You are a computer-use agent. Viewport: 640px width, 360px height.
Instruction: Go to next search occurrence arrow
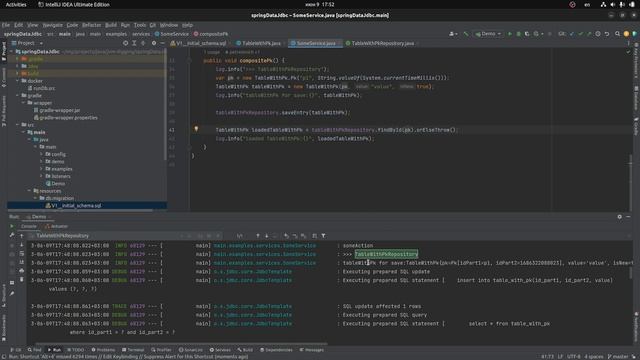[x=267, y=236]
